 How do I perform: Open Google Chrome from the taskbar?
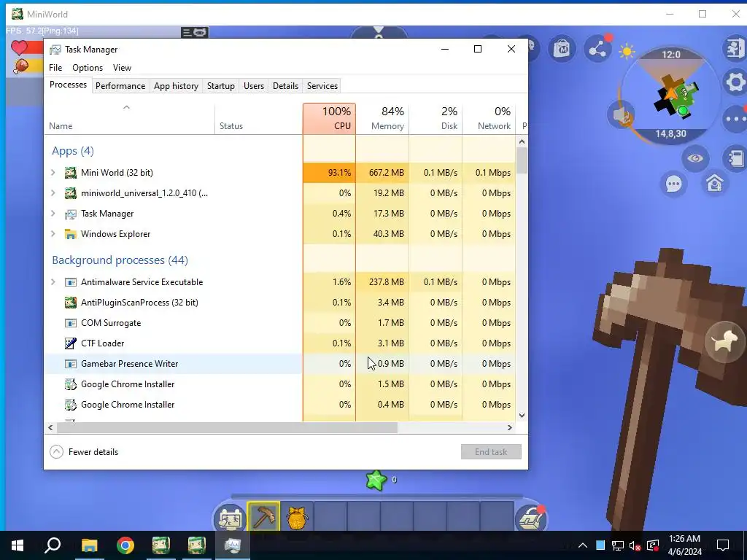[x=125, y=545]
